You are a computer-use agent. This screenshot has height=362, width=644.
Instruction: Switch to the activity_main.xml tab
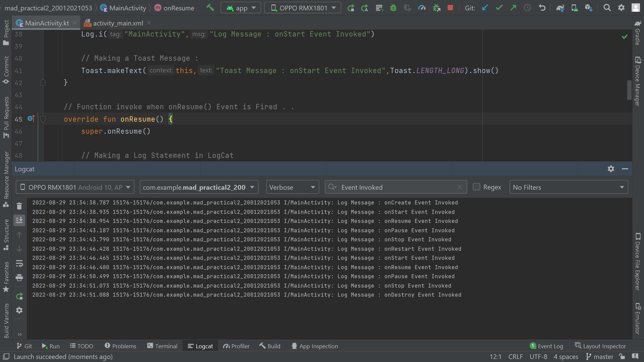pos(117,23)
